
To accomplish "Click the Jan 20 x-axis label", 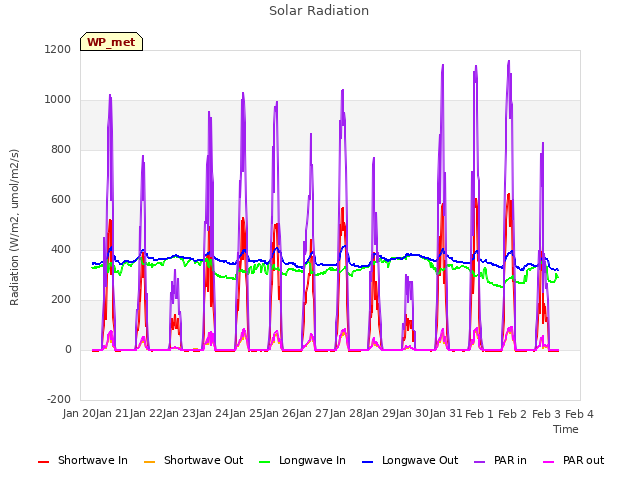I will 79,413.
